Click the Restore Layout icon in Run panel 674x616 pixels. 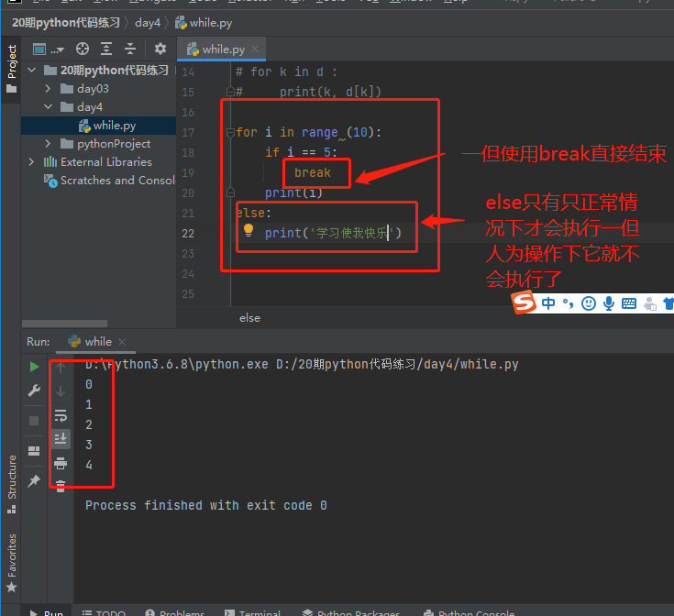point(34,451)
